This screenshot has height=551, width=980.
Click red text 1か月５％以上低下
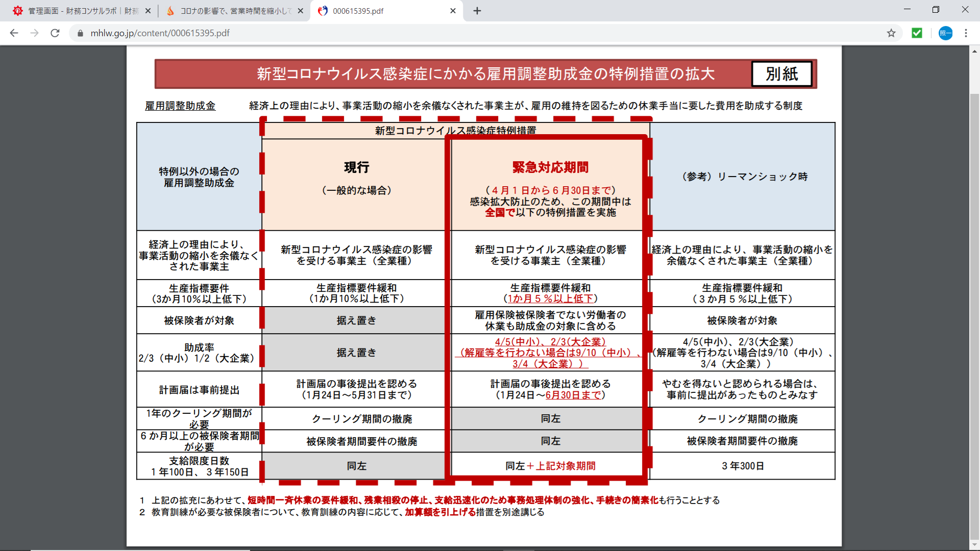click(550, 299)
